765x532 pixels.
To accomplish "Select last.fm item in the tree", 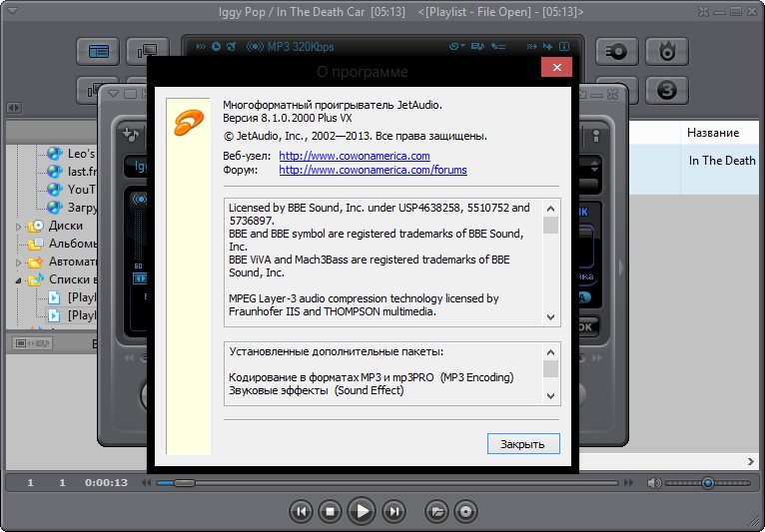I will point(72,172).
